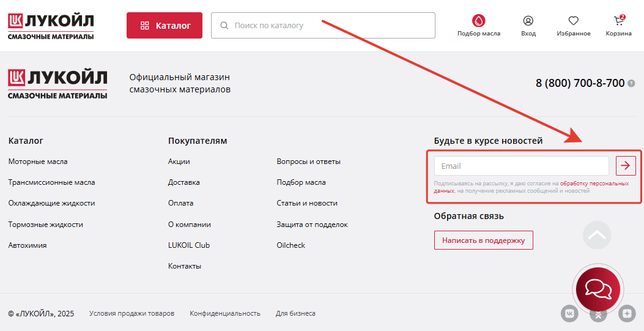Click the Вход user login icon
This screenshot has height=331, width=644.
528,21
